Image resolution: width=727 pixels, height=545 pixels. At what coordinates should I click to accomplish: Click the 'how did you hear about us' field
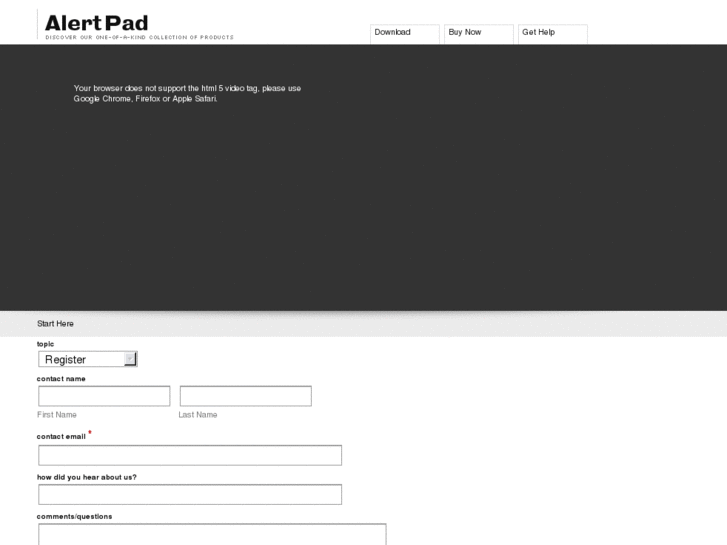pyautogui.click(x=190, y=494)
